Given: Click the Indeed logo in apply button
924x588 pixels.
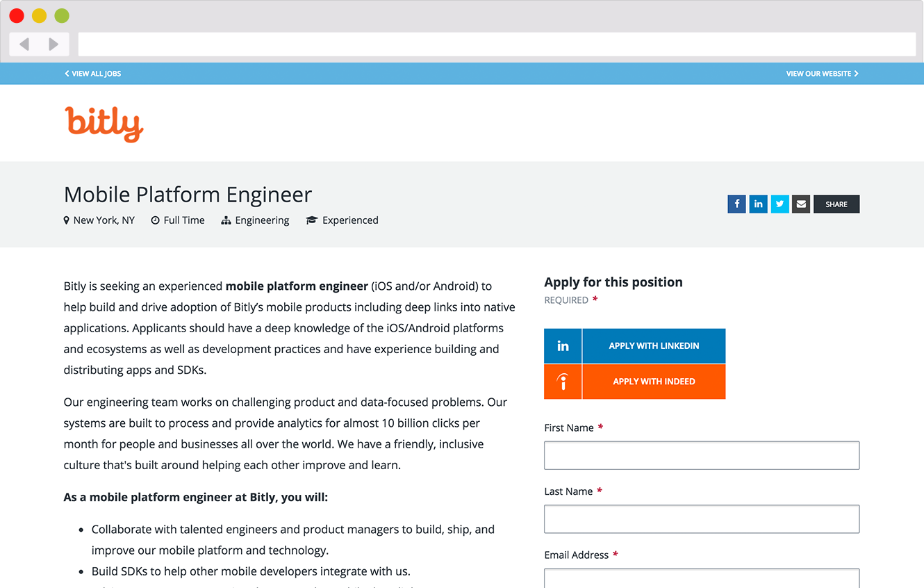Looking at the screenshot, I should point(563,382).
